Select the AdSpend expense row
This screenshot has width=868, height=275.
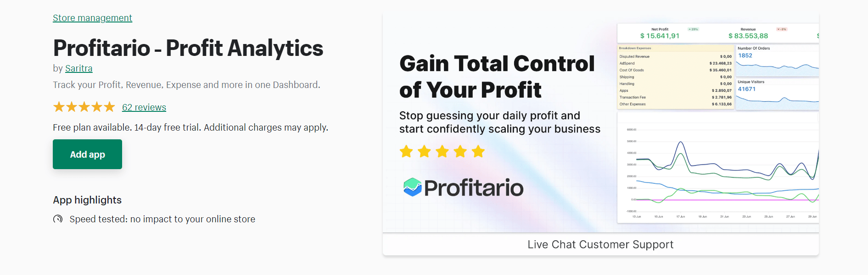pos(675,63)
